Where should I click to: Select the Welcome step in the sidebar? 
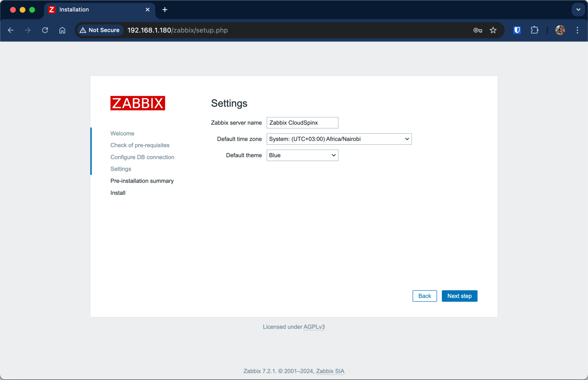point(122,133)
